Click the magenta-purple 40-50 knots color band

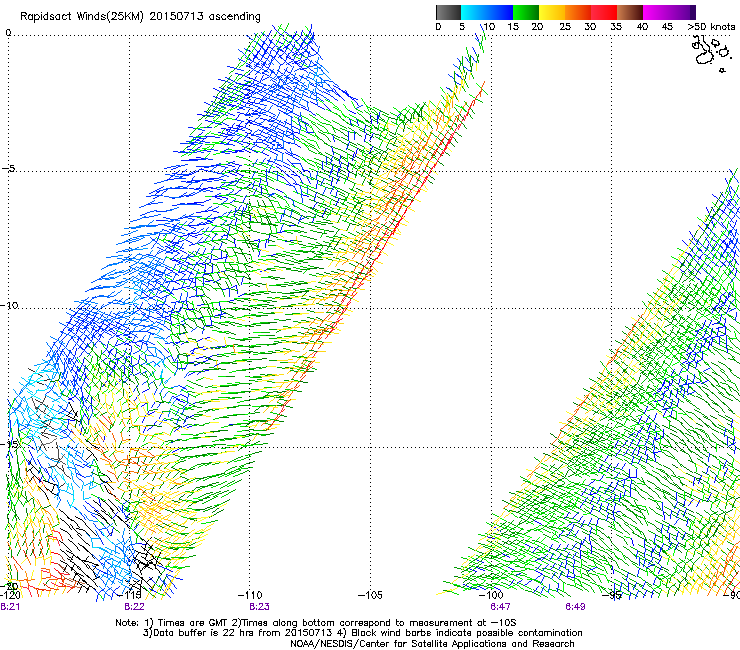669,12
